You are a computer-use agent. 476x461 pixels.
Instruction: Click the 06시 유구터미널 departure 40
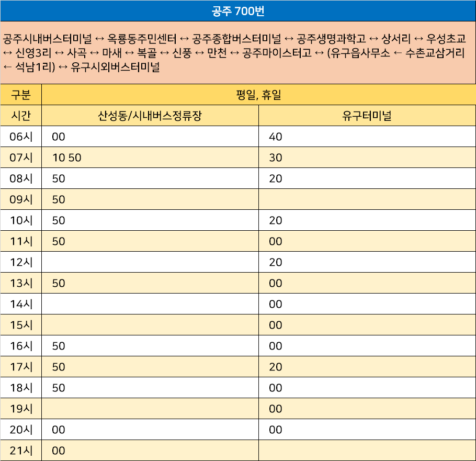pyautogui.click(x=275, y=137)
